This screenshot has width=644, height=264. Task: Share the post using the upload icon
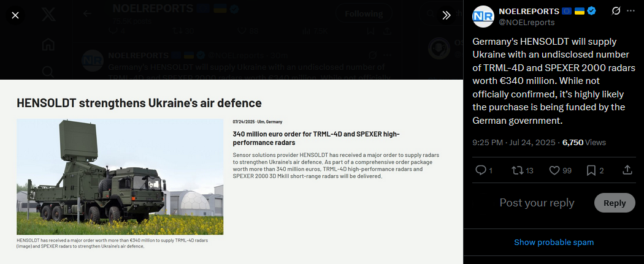coord(627,170)
